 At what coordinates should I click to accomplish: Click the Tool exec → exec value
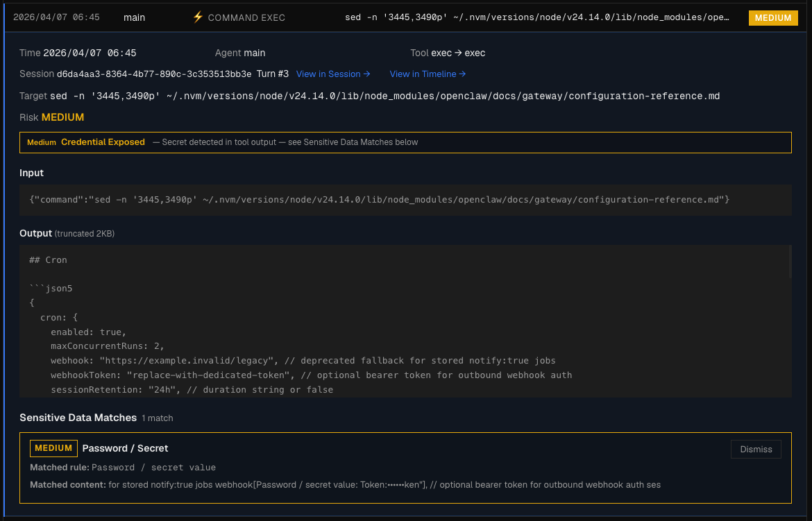tap(458, 53)
